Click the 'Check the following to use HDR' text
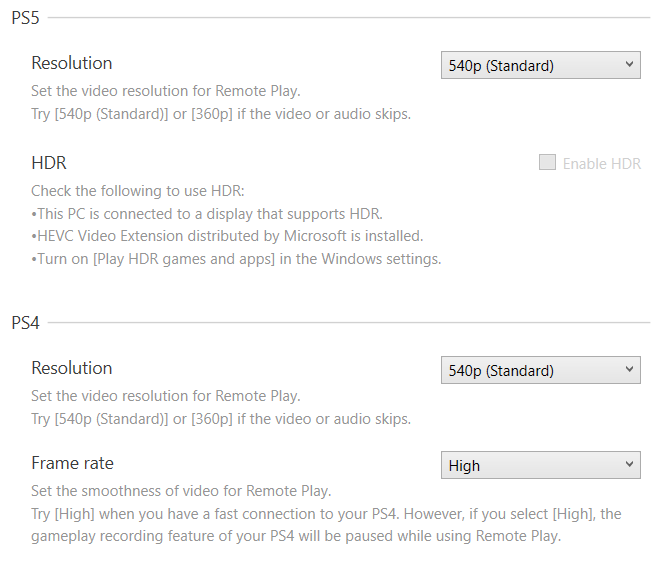Screen dimensions: 668x571 coord(137,191)
